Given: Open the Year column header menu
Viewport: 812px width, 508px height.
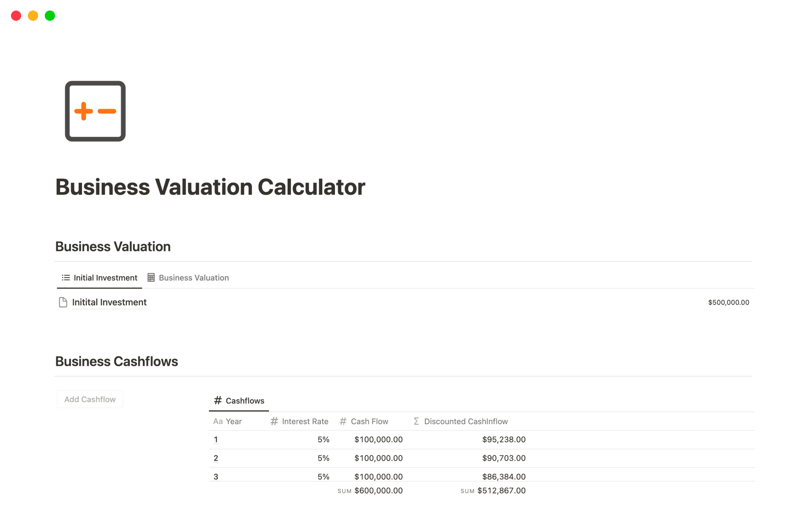Looking at the screenshot, I should [233, 421].
